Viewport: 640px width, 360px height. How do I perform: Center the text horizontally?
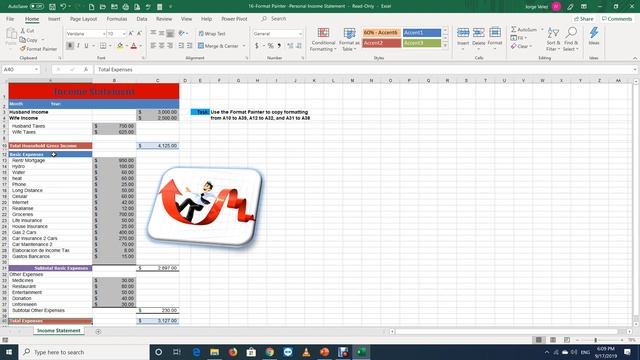tap(162, 46)
